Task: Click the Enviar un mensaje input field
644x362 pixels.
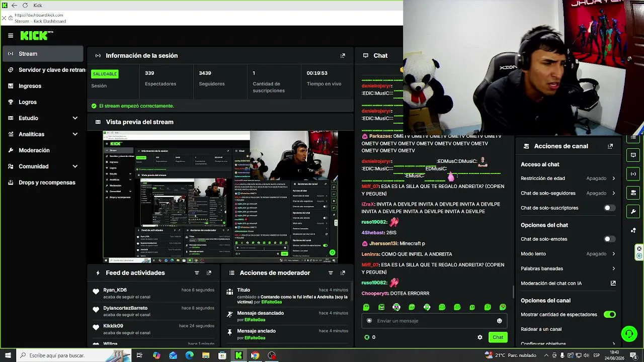Action: tap(434, 321)
